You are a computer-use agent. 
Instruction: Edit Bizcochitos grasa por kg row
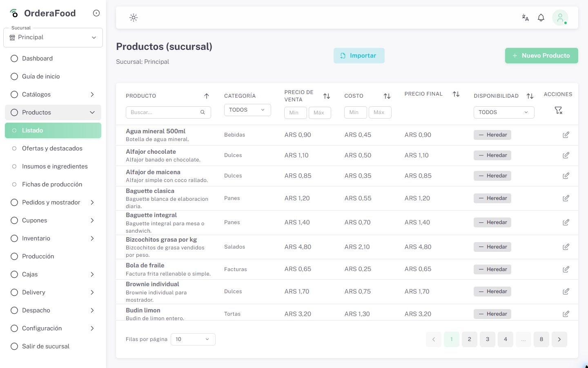tap(566, 247)
